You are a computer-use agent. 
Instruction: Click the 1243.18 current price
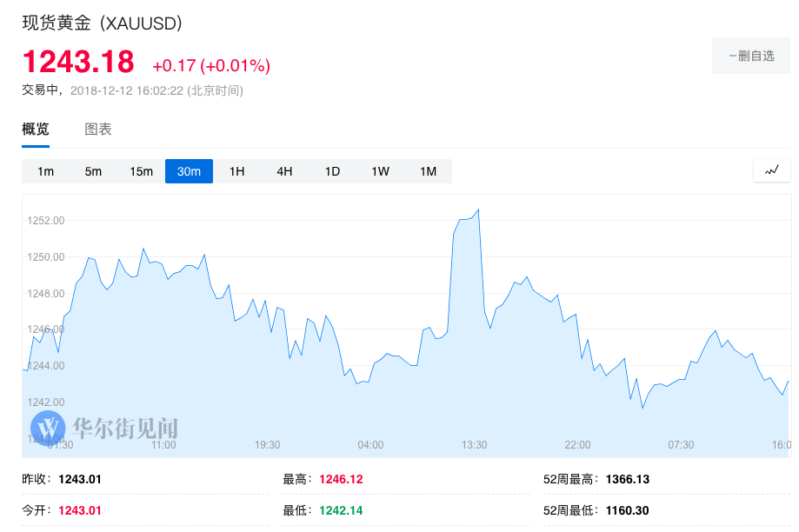coord(78,63)
